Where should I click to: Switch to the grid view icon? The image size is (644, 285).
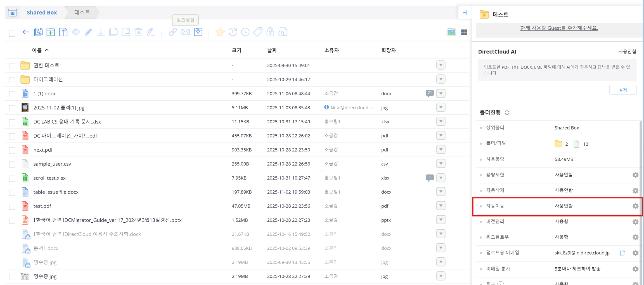point(464,32)
